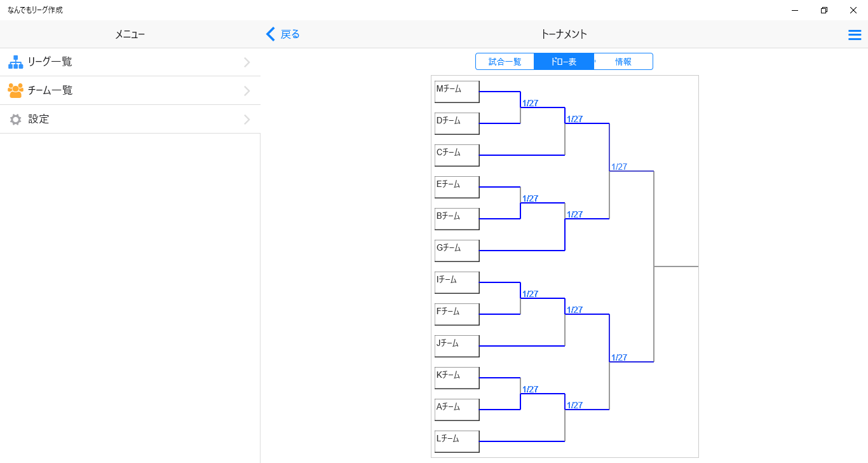Viewport: 868px width, 463px height.
Task: Click the Cチーム bracket entry
Action: point(457,155)
